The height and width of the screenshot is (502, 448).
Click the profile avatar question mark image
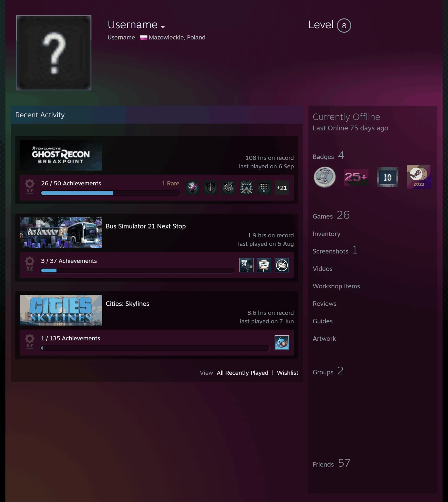[54, 53]
